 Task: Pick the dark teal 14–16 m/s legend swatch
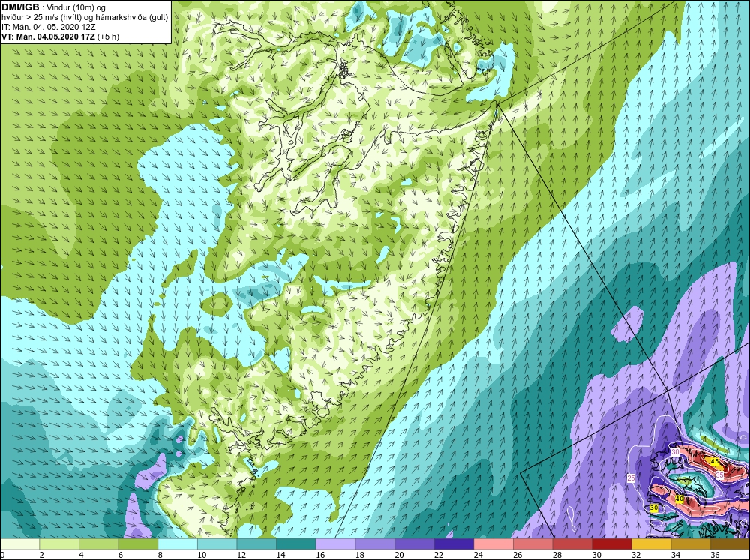pyautogui.click(x=296, y=544)
